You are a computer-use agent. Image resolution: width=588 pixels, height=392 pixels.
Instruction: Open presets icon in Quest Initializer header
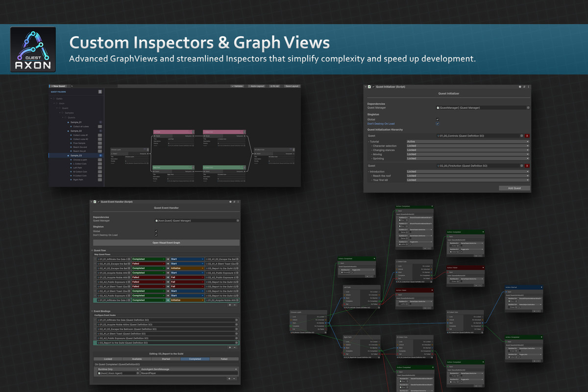click(x=524, y=87)
